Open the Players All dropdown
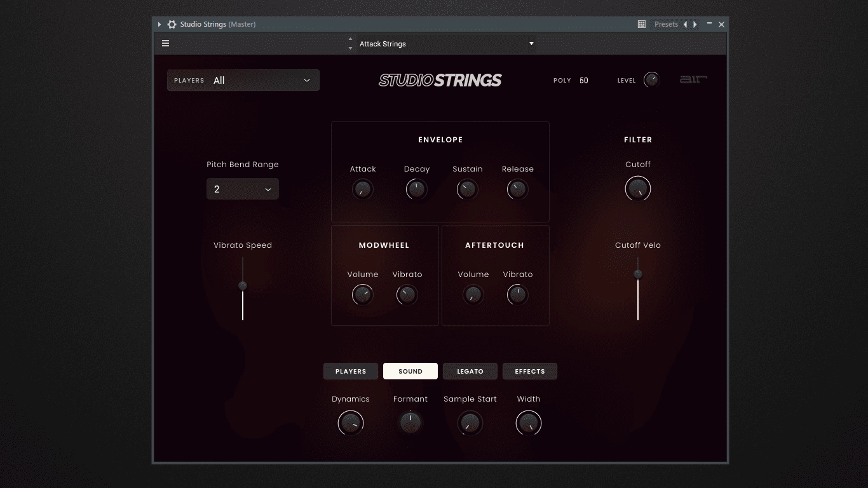Image resolution: width=868 pixels, height=488 pixels. (243, 80)
